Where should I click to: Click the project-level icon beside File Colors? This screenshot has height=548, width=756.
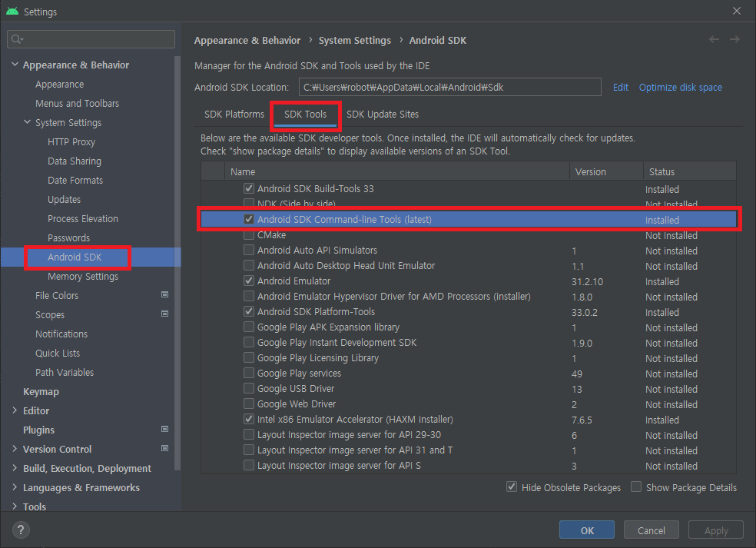tap(165, 294)
